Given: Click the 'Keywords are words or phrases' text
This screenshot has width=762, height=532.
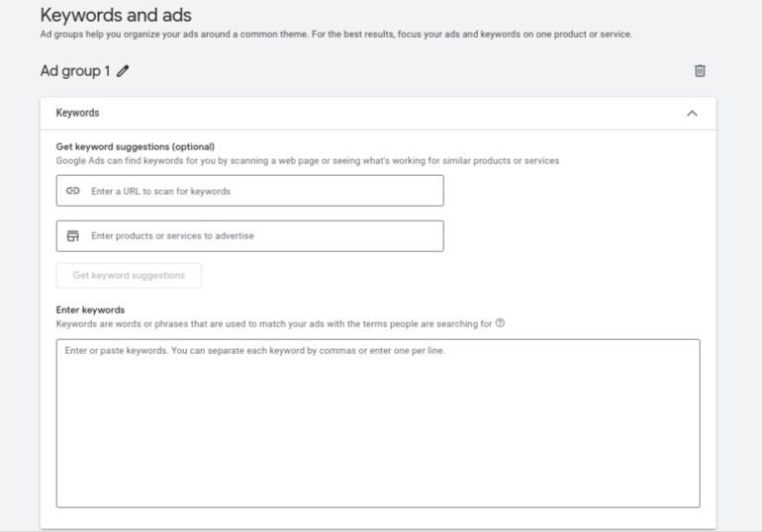Looking at the screenshot, I should pyautogui.click(x=273, y=323).
